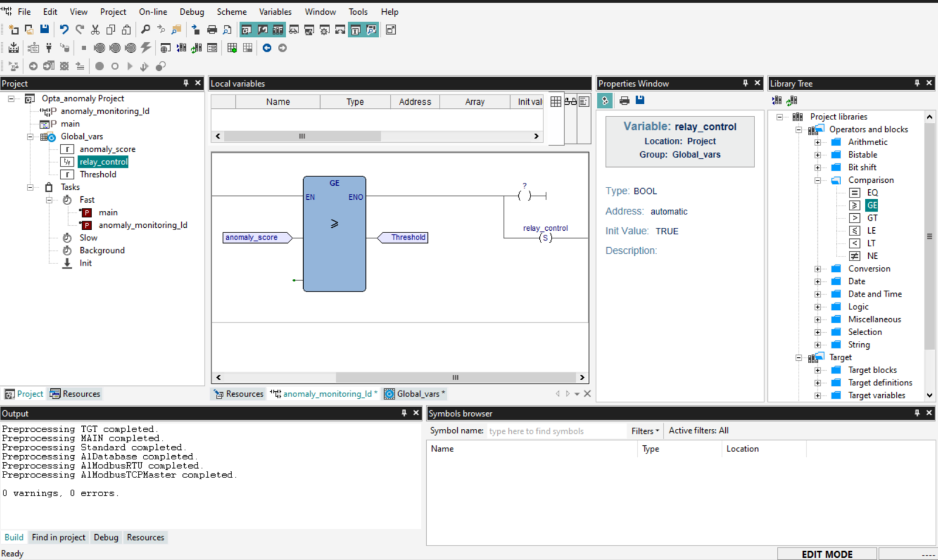Toggle auto-hide pin on Output panel
938x560 pixels.
[404, 413]
